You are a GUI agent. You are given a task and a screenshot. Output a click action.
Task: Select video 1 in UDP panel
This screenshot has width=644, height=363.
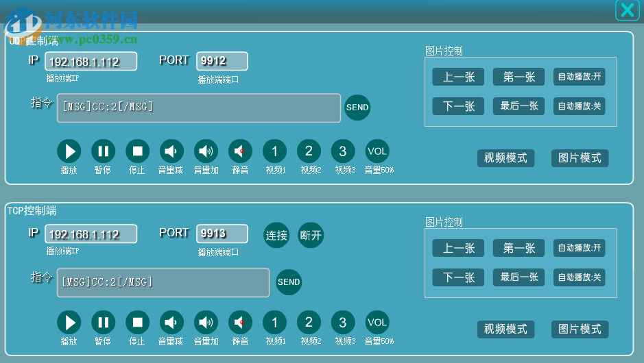point(274,151)
